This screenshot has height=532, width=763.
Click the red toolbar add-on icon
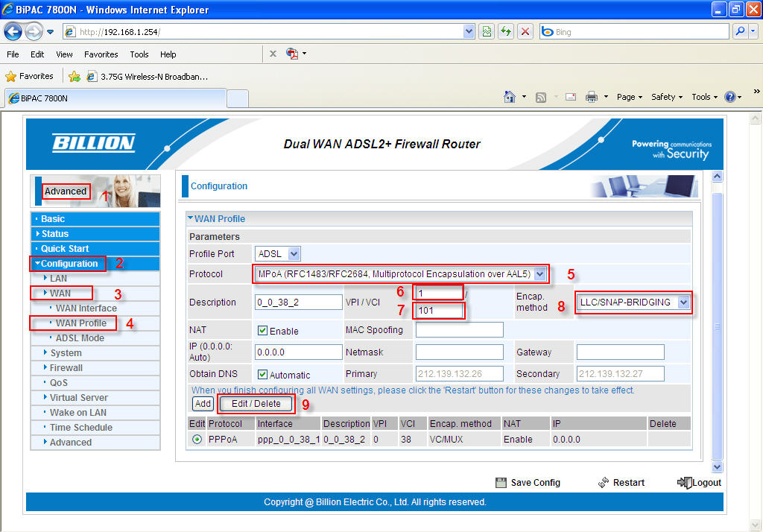292,54
